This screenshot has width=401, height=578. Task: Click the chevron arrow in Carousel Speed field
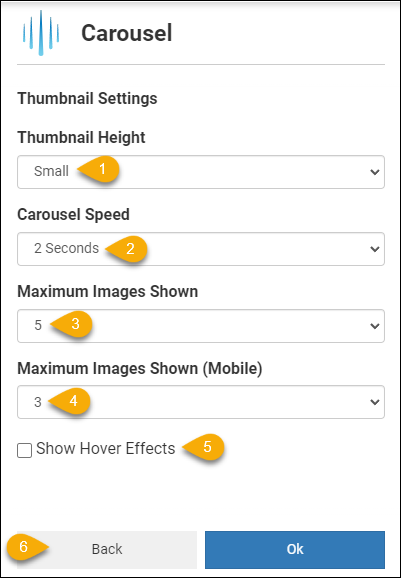click(375, 249)
